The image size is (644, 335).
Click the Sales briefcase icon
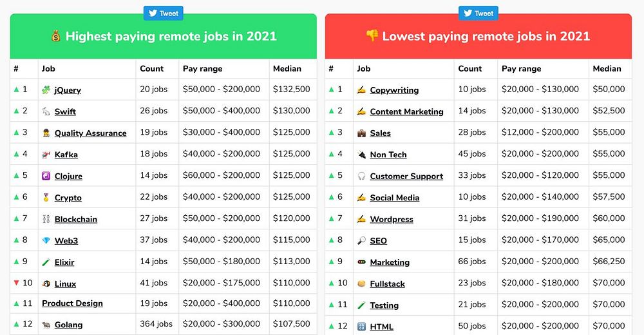[362, 133]
